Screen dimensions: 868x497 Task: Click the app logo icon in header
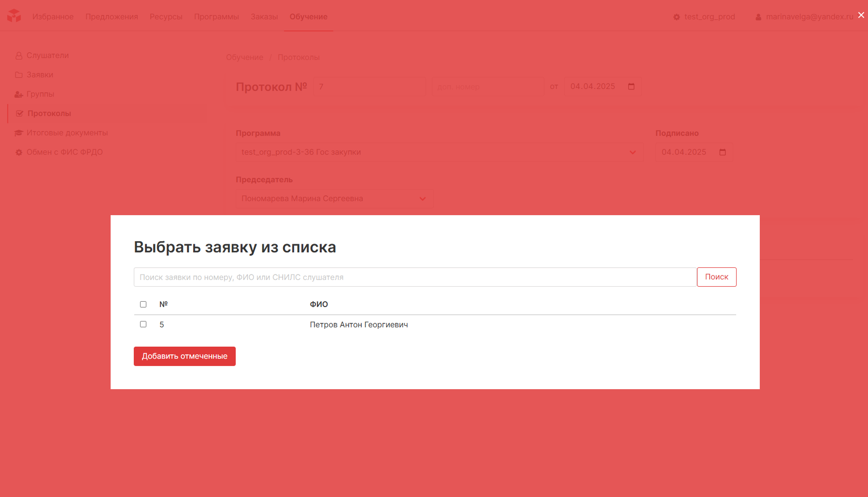[x=14, y=16]
